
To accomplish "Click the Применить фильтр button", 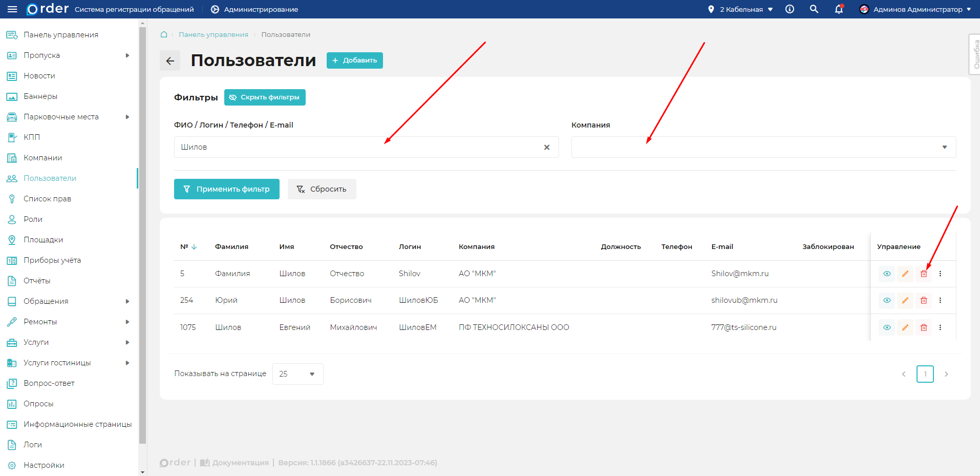I will (226, 189).
